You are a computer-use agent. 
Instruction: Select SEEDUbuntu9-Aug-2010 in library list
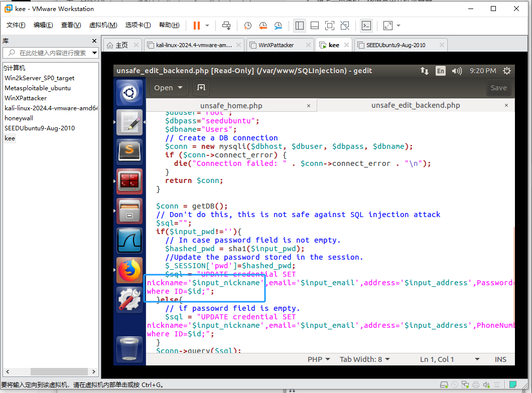pos(40,128)
